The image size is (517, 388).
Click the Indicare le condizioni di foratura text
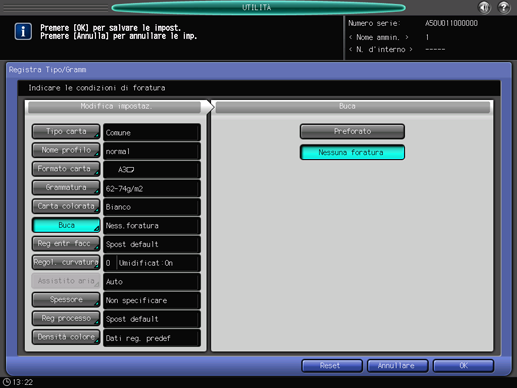97,88
